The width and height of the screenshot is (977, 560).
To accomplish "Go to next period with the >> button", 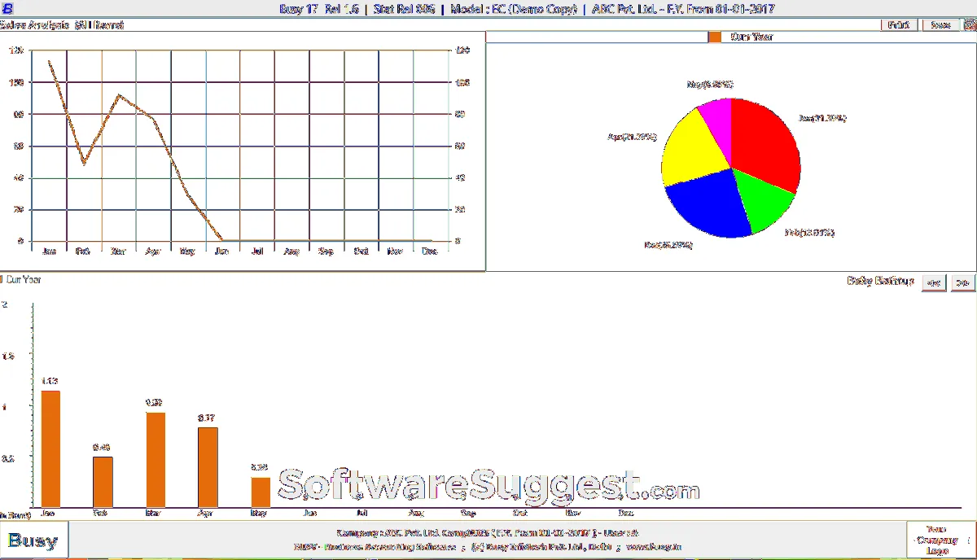I will 962,282.
